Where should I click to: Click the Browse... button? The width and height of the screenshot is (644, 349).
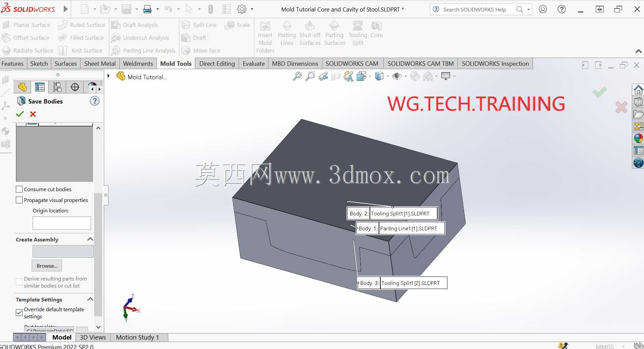[x=47, y=266]
